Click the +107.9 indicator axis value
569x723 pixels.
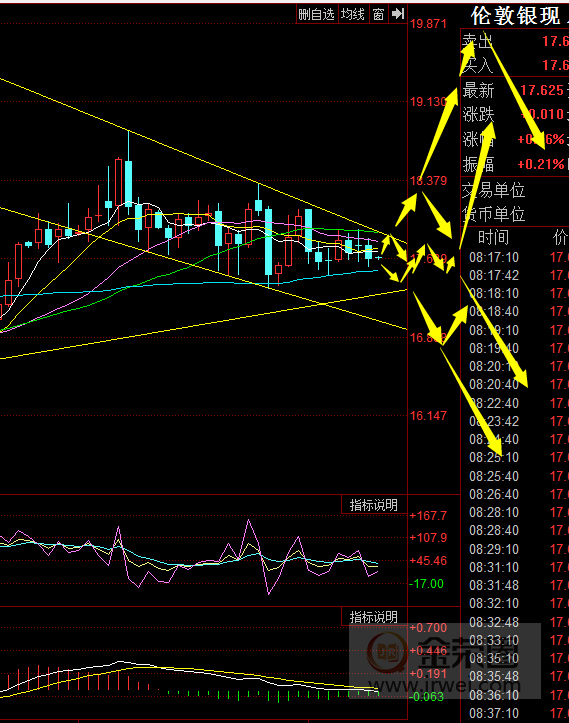[x=428, y=537]
